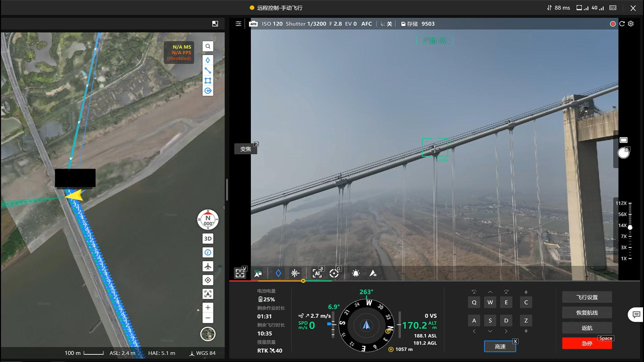Toggle the AUTO camera exposure mode

[x=254, y=24]
